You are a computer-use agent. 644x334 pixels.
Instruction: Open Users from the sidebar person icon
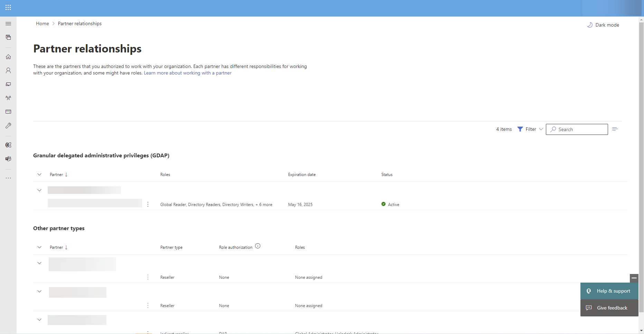tap(8, 70)
